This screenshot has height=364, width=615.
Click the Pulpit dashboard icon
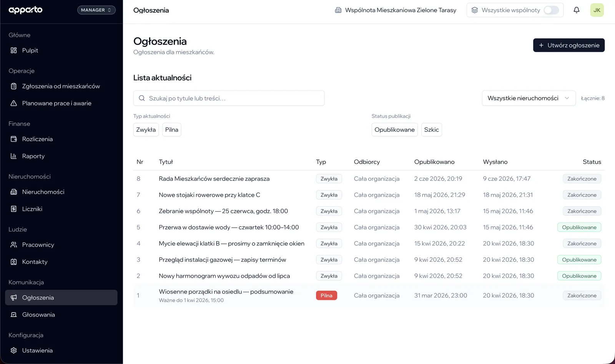(x=14, y=50)
